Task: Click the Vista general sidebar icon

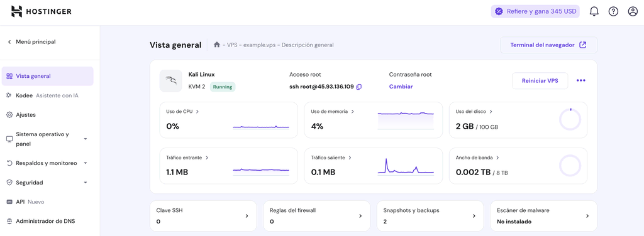Action: [9, 76]
